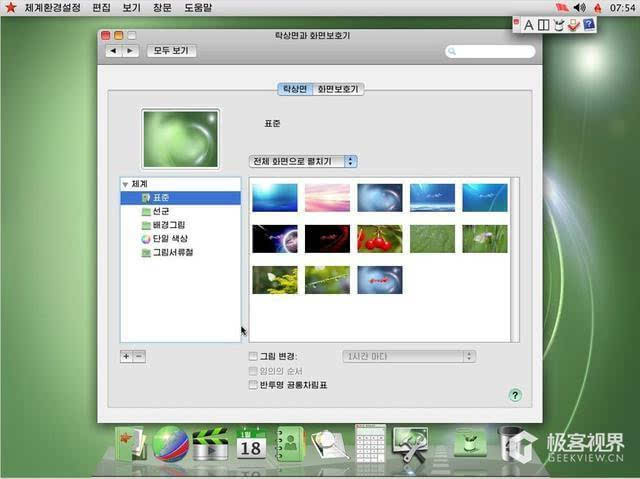Select 단일 색상 in the sidebar
The width and height of the screenshot is (640, 479).
pyautogui.click(x=168, y=239)
